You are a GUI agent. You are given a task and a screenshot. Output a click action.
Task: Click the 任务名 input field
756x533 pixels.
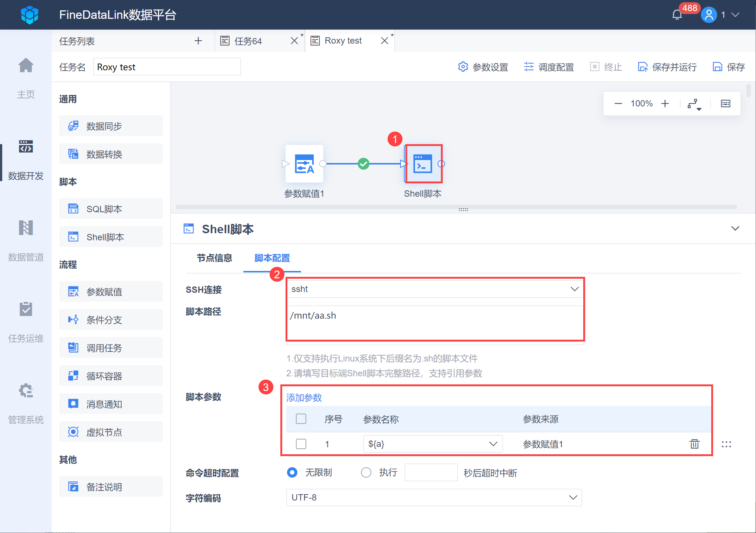click(167, 67)
